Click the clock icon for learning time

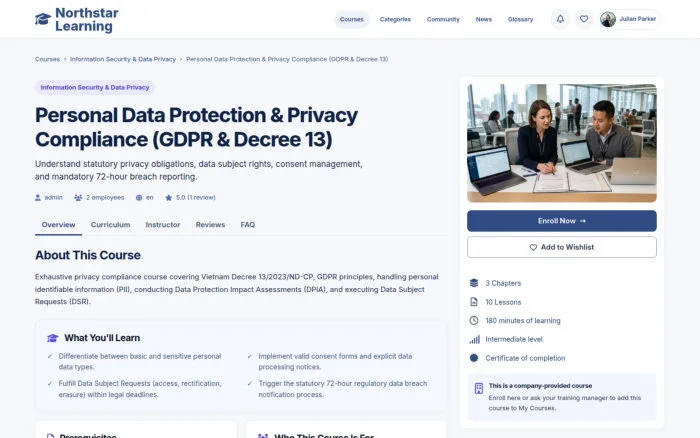click(474, 321)
